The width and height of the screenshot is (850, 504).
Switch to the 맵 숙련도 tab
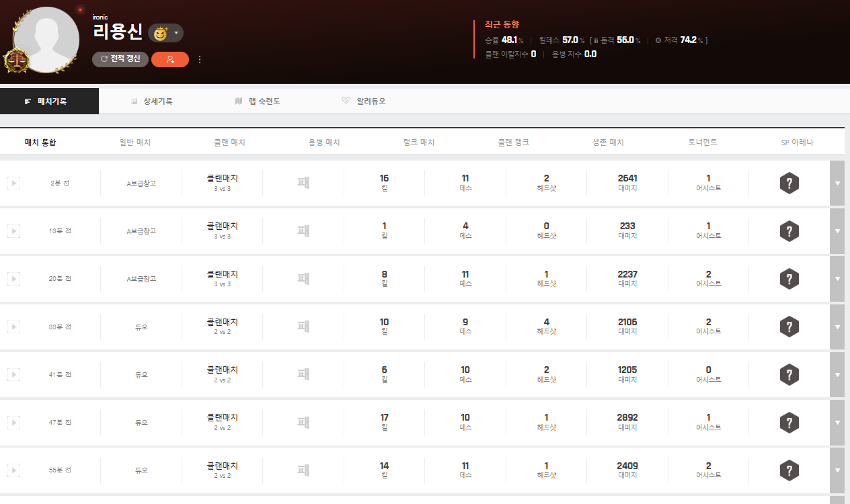pyautogui.click(x=258, y=101)
